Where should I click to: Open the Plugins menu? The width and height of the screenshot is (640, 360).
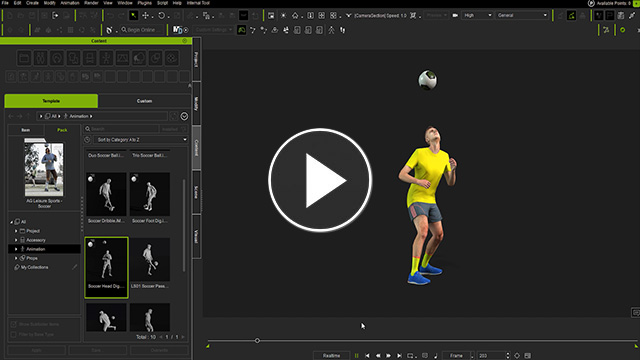144,3
